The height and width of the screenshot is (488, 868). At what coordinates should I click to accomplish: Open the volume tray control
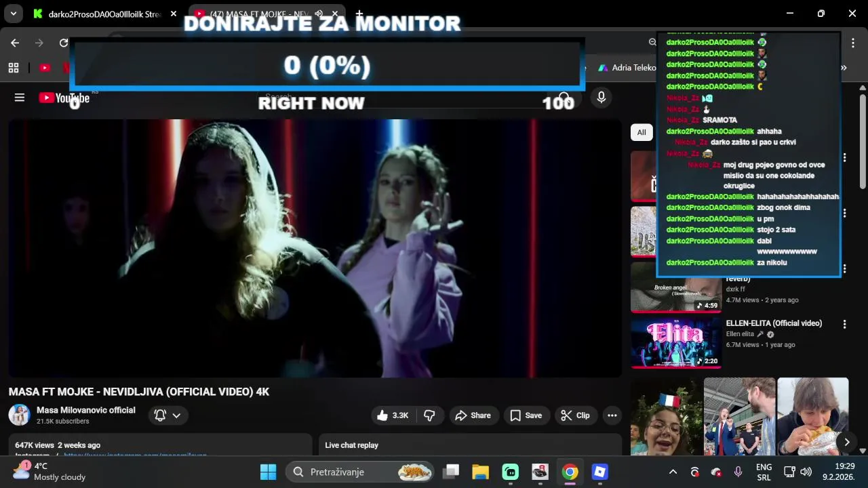[806, 472]
